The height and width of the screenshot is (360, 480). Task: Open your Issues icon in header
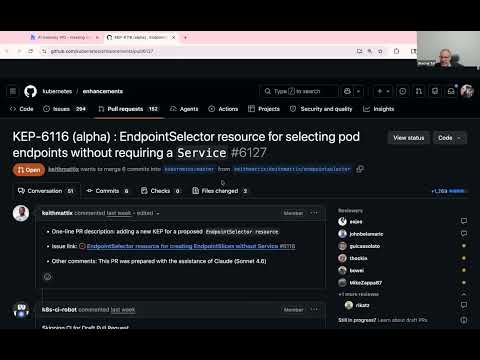tap(403, 91)
